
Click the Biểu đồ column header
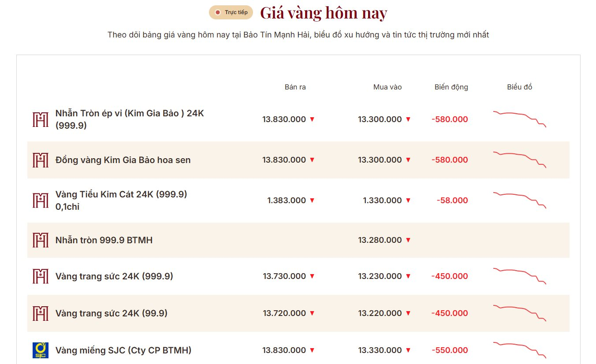[520, 87]
